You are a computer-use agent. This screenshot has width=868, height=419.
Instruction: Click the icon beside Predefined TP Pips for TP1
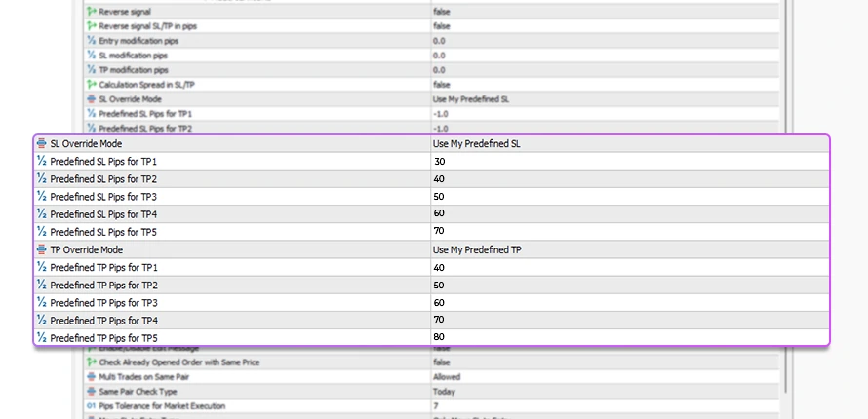click(41, 267)
